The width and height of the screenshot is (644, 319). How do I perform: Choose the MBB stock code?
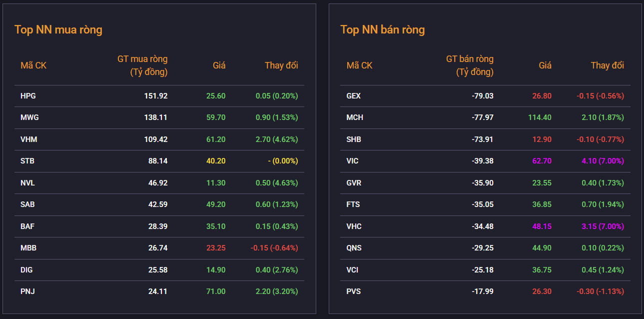point(28,248)
